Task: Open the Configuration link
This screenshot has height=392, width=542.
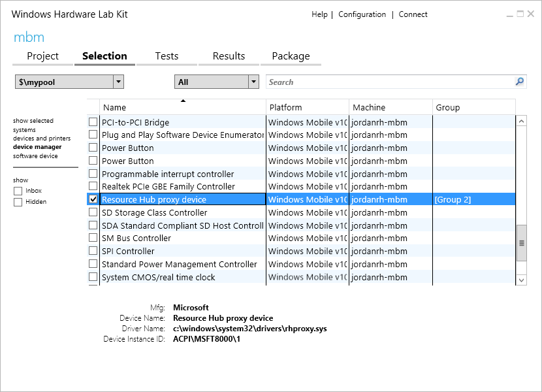Action: click(x=362, y=14)
